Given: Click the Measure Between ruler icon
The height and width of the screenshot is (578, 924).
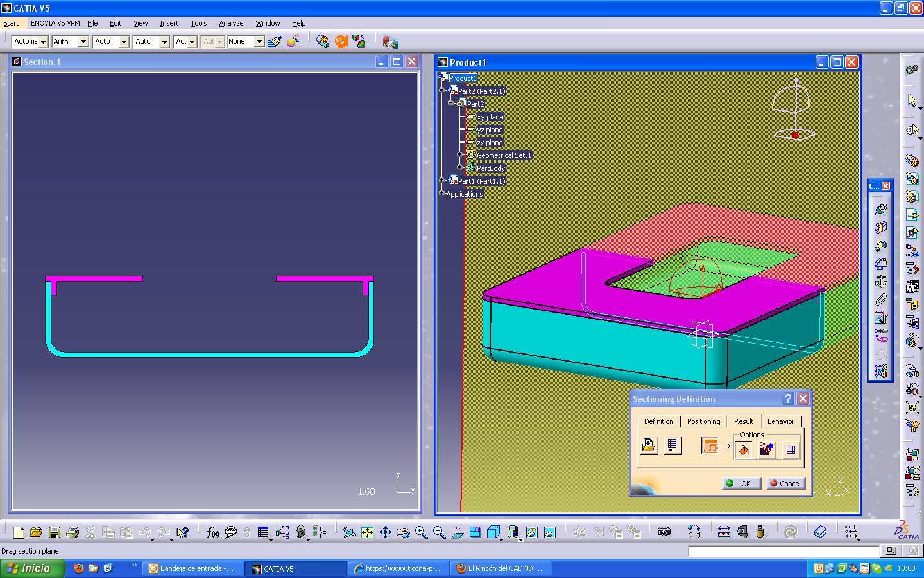Looking at the screenshot, I should pyautogui.click(x=724, y=532).
